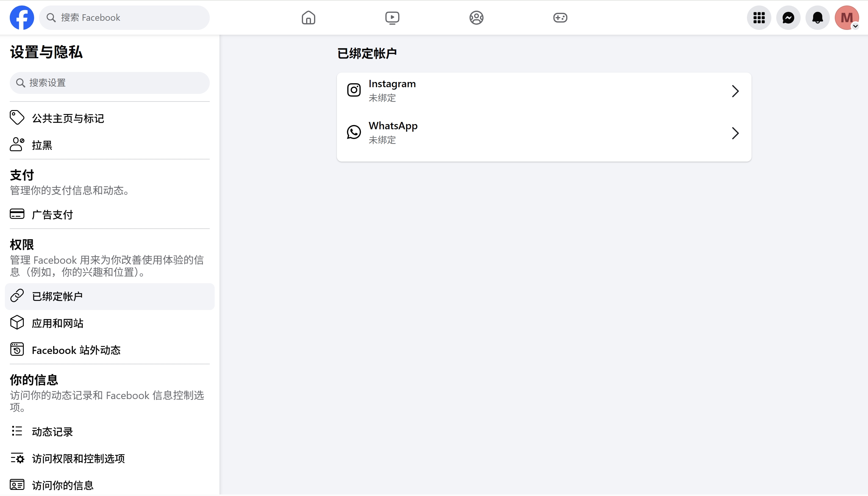Viewport: 868px width, 496px height.
Task: Open 公共主页与标记 settings
Action: point(68,118)
